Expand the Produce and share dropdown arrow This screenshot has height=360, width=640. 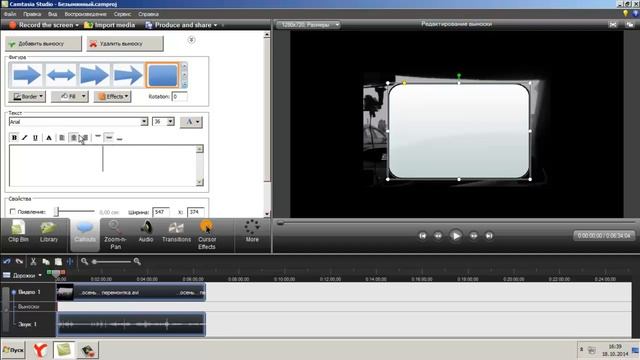point(216,25)
